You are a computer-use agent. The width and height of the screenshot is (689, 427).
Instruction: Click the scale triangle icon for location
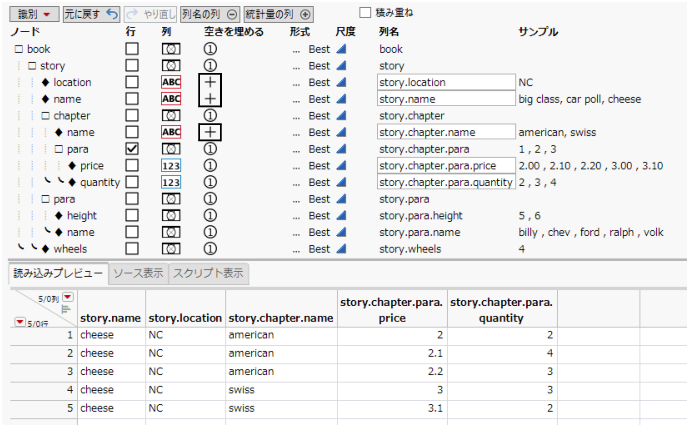pos(341,82)
